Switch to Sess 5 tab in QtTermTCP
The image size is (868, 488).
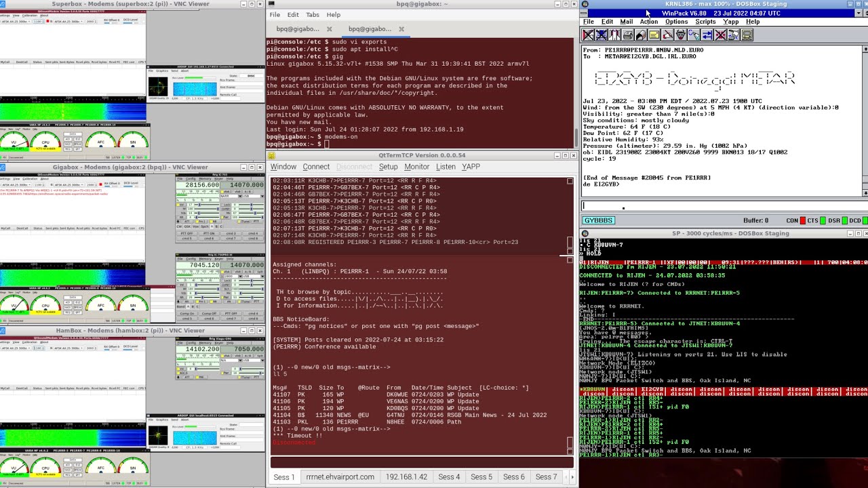481,477
